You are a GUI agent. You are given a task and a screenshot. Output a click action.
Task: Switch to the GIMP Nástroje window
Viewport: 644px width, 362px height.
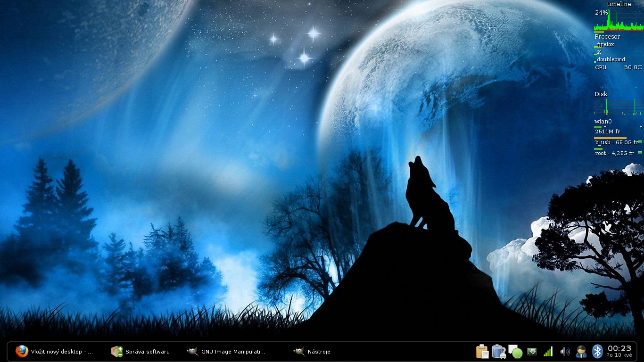click(312, 352)
